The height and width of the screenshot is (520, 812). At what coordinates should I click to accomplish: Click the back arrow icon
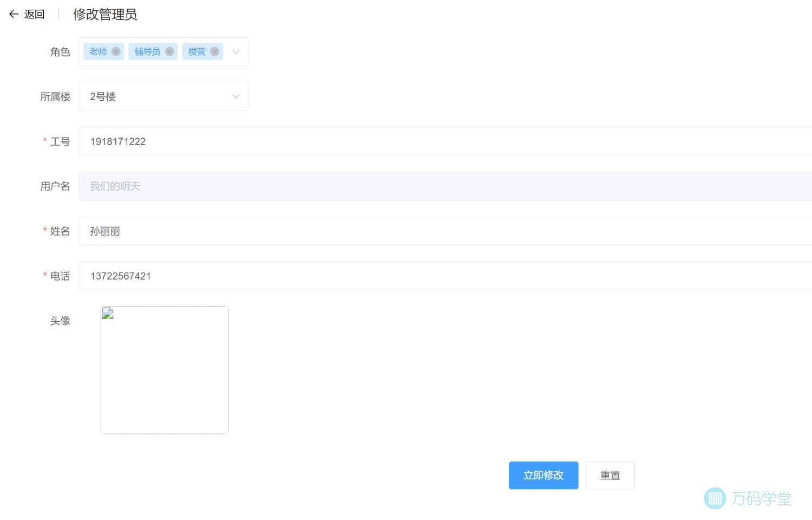(14, 14)
